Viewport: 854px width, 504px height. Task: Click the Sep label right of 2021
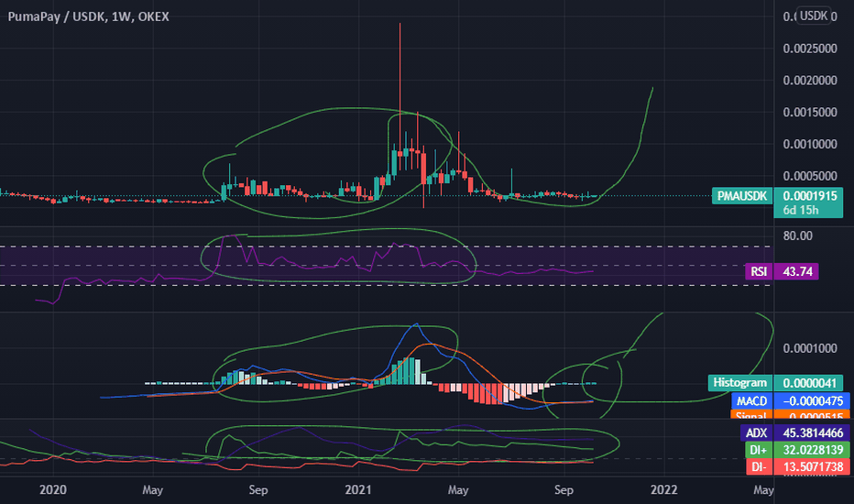(564, 490)
